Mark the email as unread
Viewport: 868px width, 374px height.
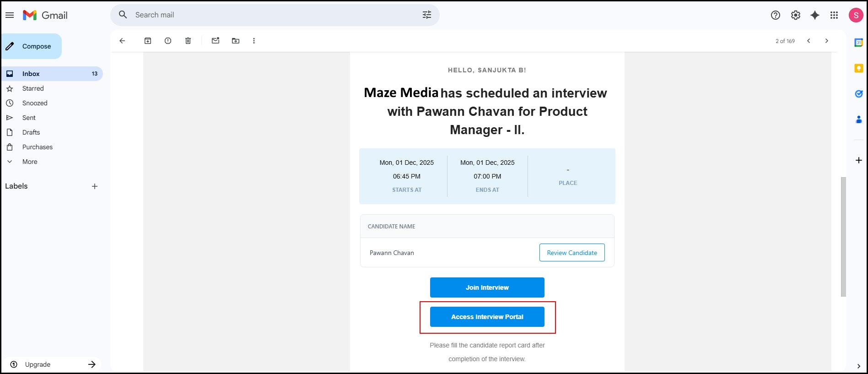pos(216,41)
